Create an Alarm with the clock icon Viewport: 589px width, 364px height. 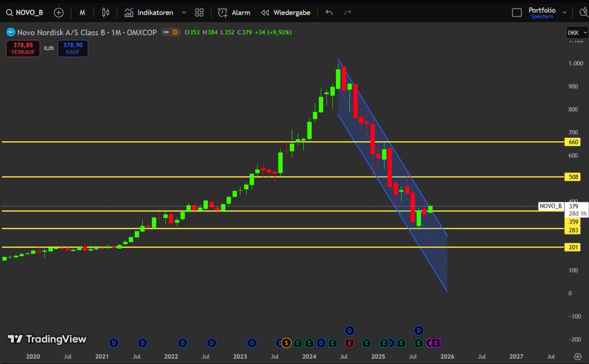[x=234, y=13]
